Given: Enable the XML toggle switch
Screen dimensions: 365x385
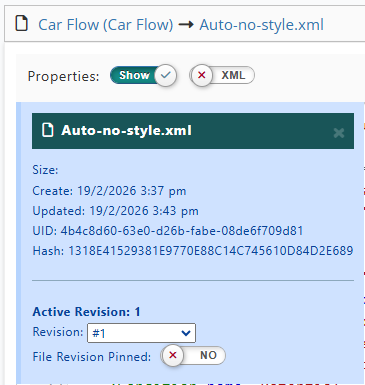Looking at the screenshot, I should pos(222,75).
